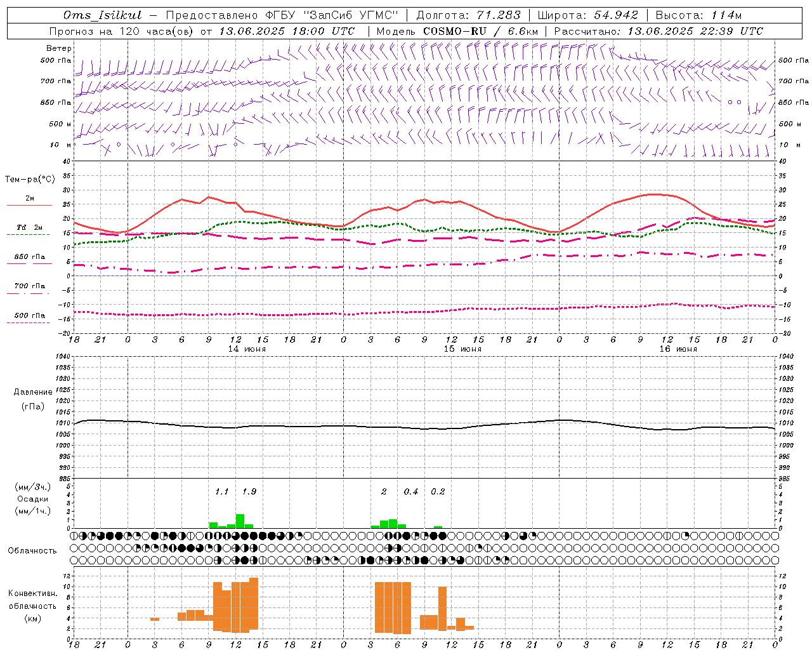Click the 15 июня date label
The height and width of the screenshot is (650, 812).
click(x=462, y=349)
